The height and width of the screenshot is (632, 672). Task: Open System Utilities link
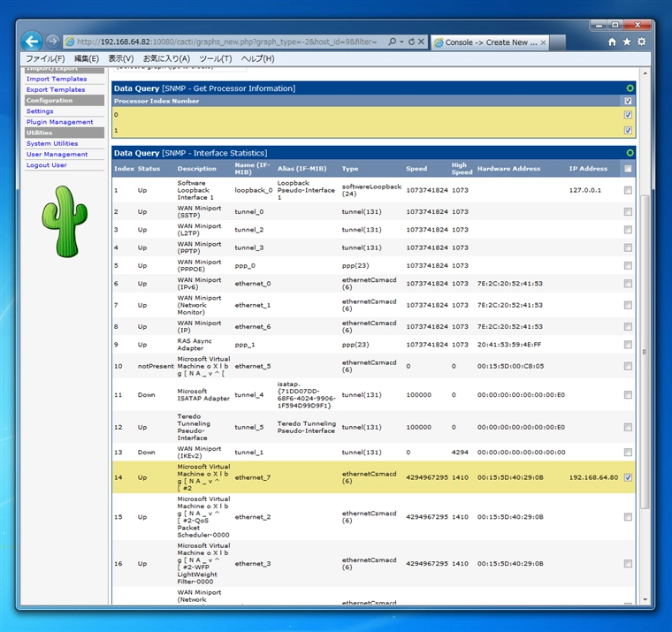pos(52,143)
